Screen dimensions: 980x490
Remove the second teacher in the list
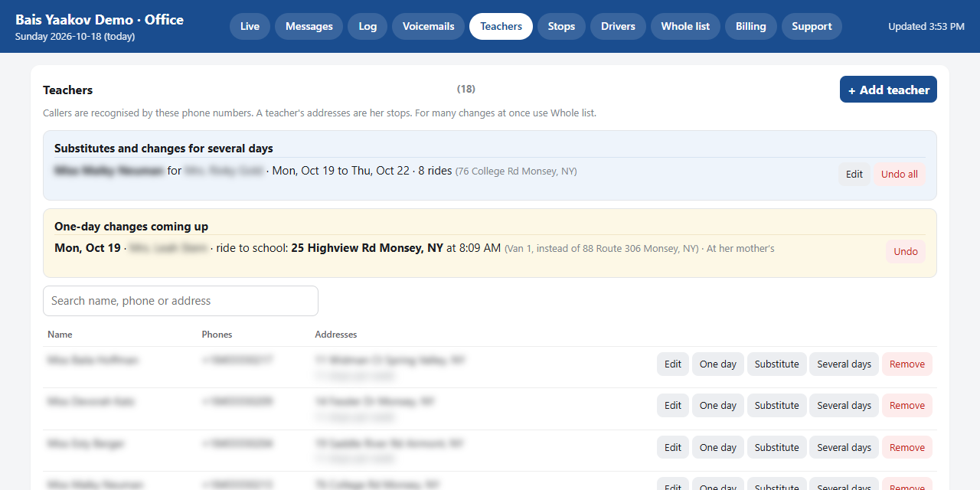[x=907, y=406]
